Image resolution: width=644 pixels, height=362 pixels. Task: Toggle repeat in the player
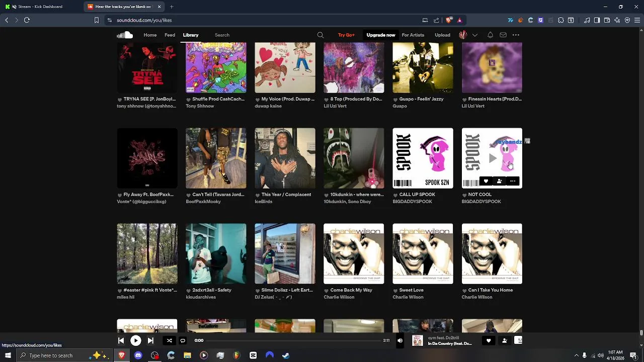pyautogui.click(x=183, y=340)
